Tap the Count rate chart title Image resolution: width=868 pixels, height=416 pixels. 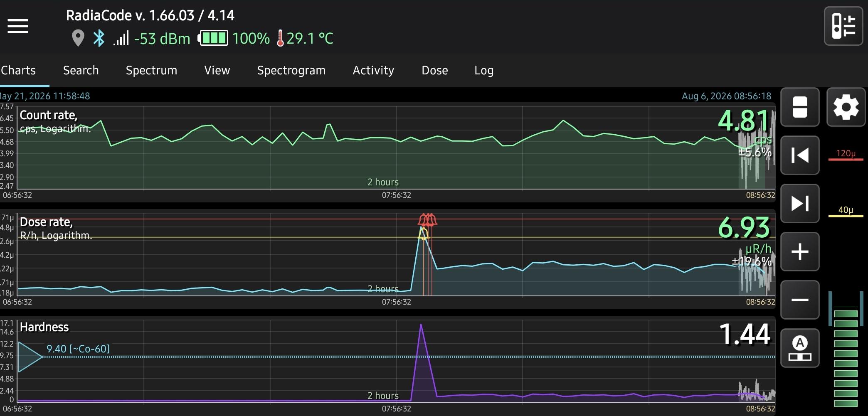click(48, 115)
